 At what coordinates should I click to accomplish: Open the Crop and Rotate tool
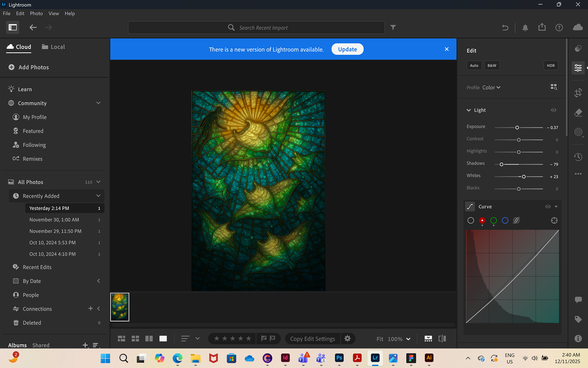tap(578, 93)
